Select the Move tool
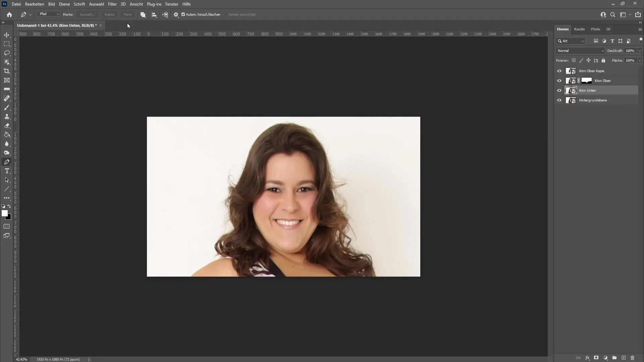This screenshot has width=644, height=362. coord(7,35)
